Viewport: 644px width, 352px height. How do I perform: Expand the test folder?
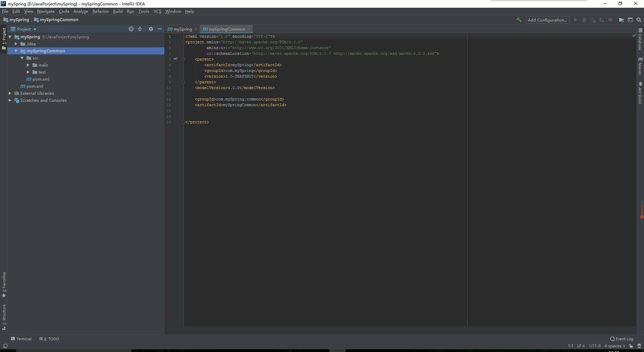[28, 72]
